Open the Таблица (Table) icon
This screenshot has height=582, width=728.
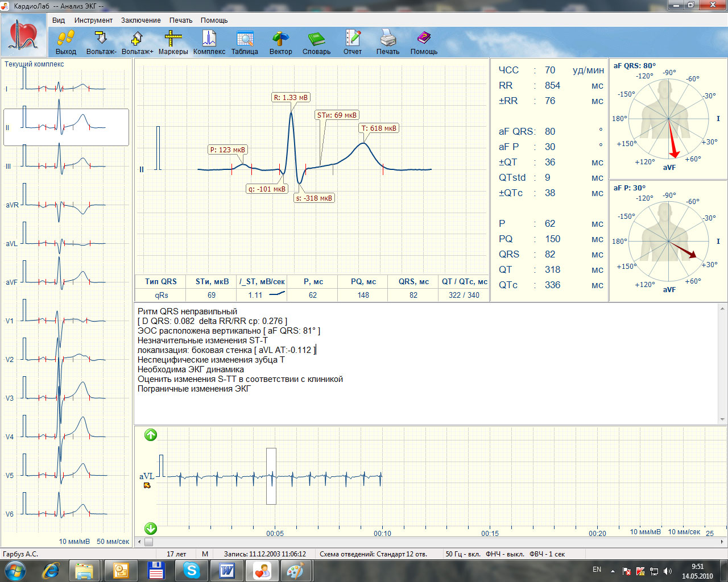click(245, 39)
